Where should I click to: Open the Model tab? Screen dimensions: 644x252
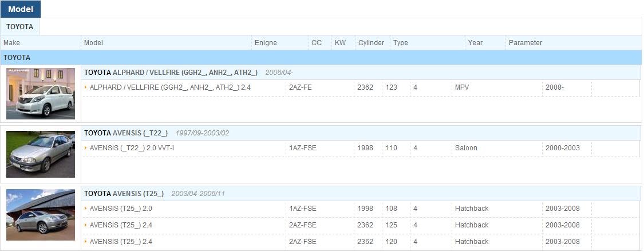(x=21, y=9)
